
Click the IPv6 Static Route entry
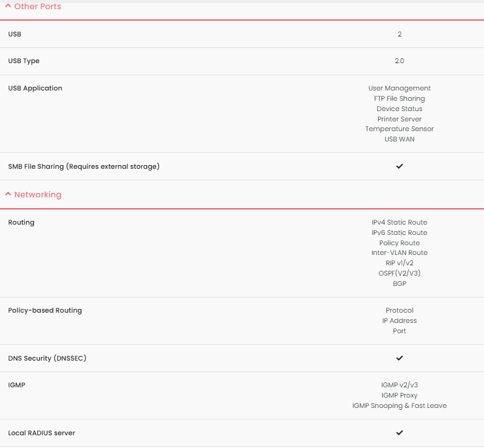point(400,232)
